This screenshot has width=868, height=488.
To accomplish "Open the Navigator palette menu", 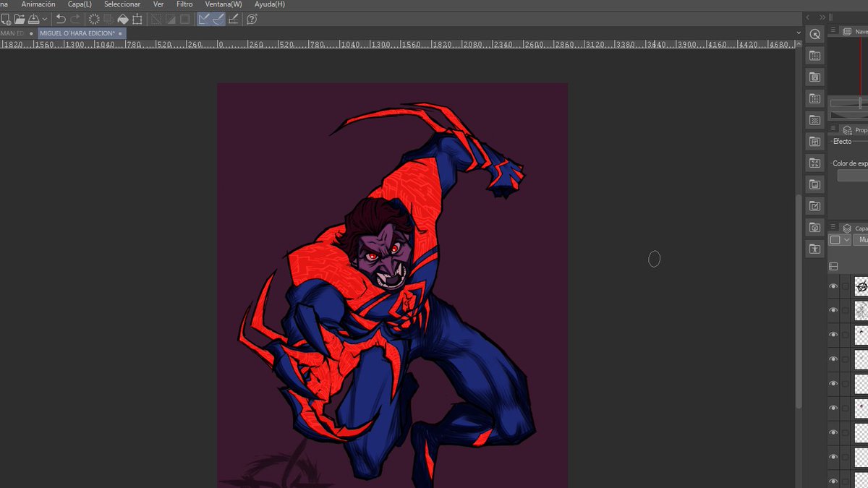I will [833, 30].
